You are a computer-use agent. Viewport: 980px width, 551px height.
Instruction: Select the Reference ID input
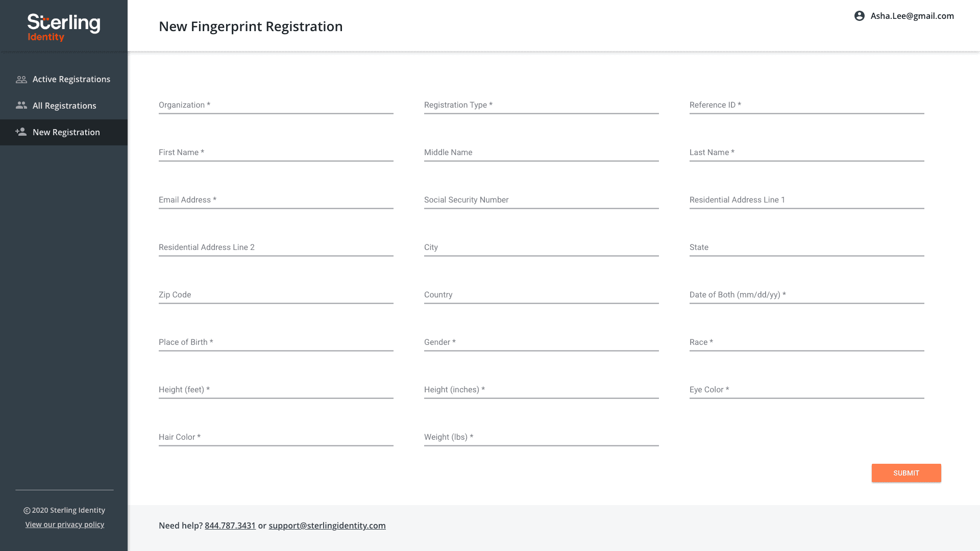click(x=806, y=105)
